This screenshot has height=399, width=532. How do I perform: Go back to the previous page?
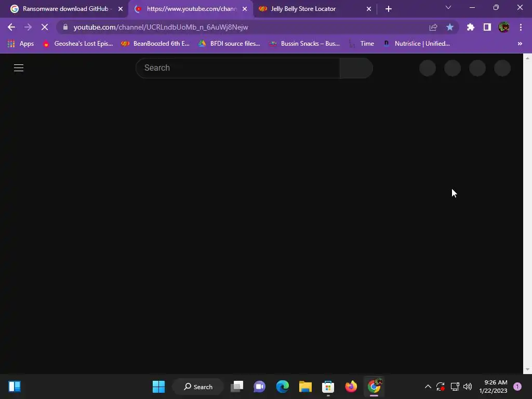[11, 27]
